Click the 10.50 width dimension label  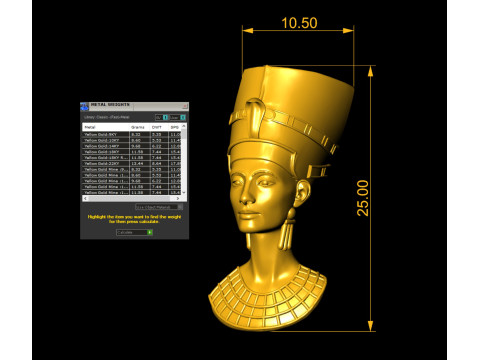click(x=299, y=23)
